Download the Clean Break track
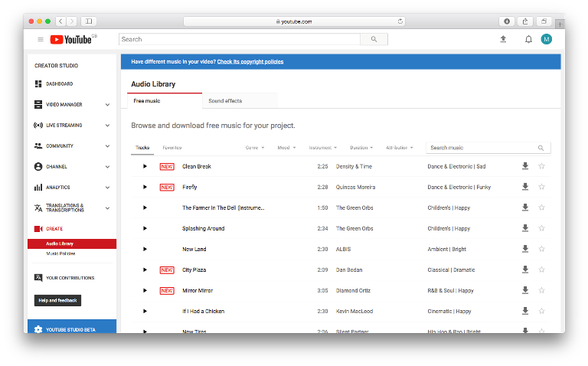Viewport: 588px width, 366px height. [x=525, y=165]
